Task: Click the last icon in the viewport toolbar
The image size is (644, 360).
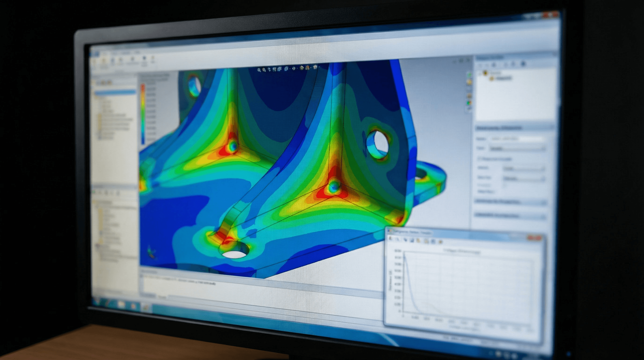Action: [x=315, y=67]
